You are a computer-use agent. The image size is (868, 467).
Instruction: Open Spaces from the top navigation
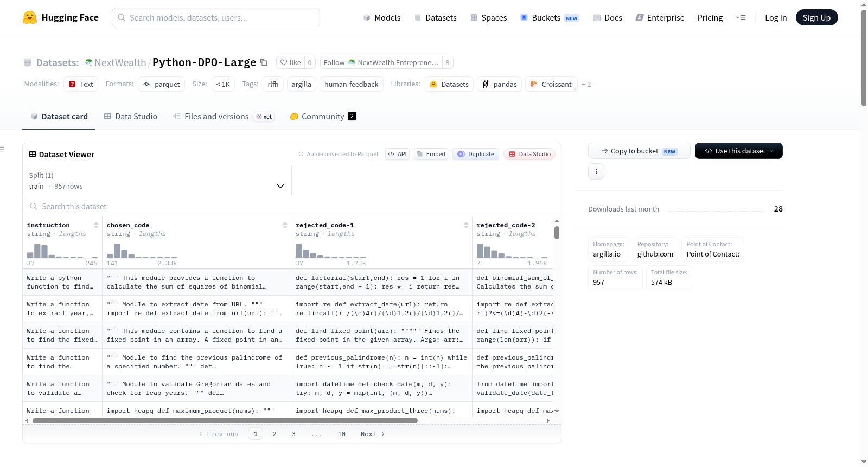click(489, 17)
